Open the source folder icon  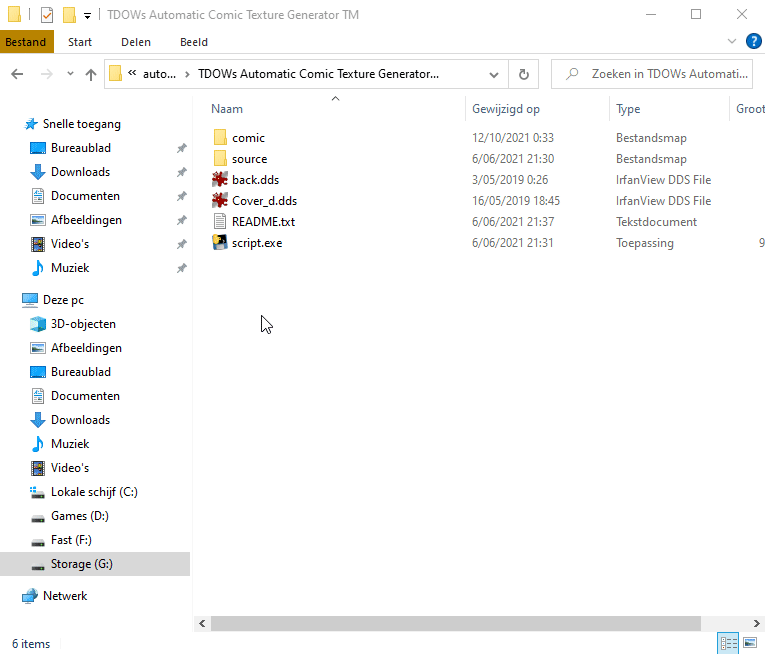pos(220,159)
